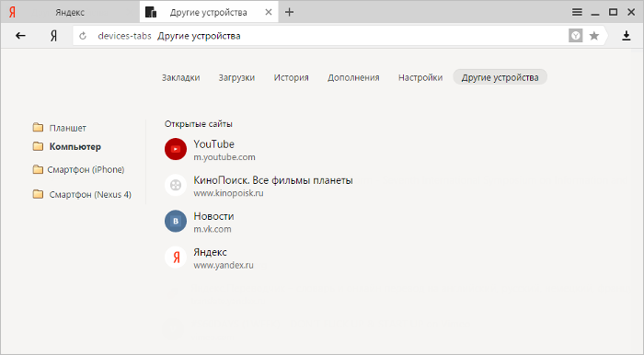
Task: Click the Смартфон (Nexus 4) folder icon
Action: (38, 194)
